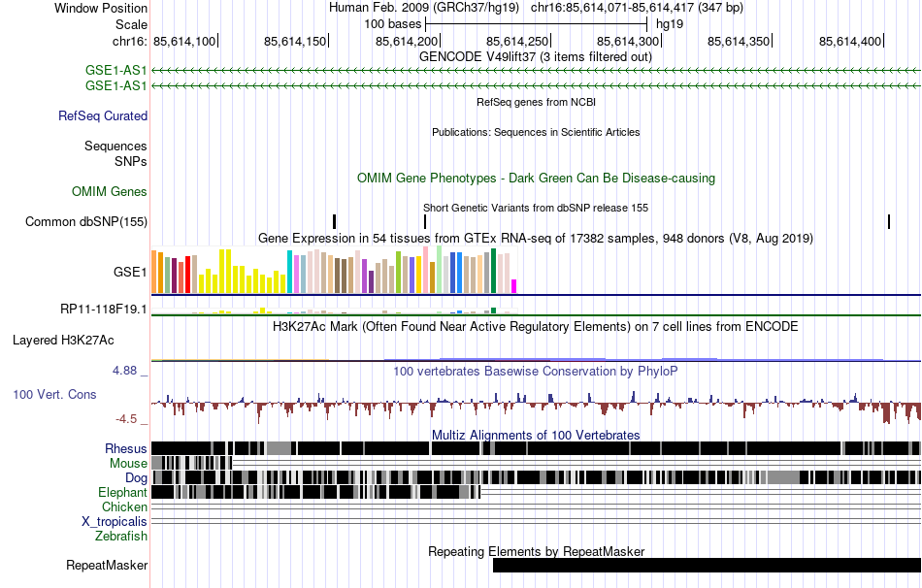Screen dimensions: 922x588
Task: Click the lower GSE1-AS1 track label
Action: (x=115, y=85)
